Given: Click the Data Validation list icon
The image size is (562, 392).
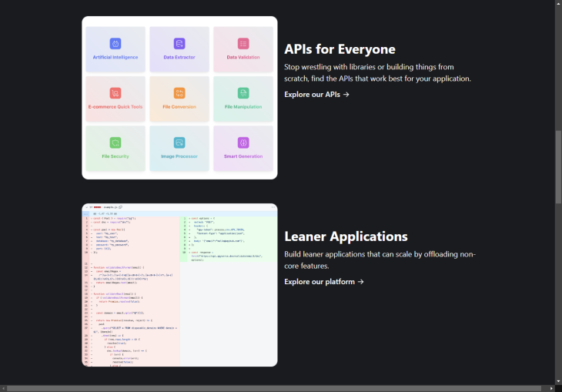Looking at the screenshot, I should point(243,44).
